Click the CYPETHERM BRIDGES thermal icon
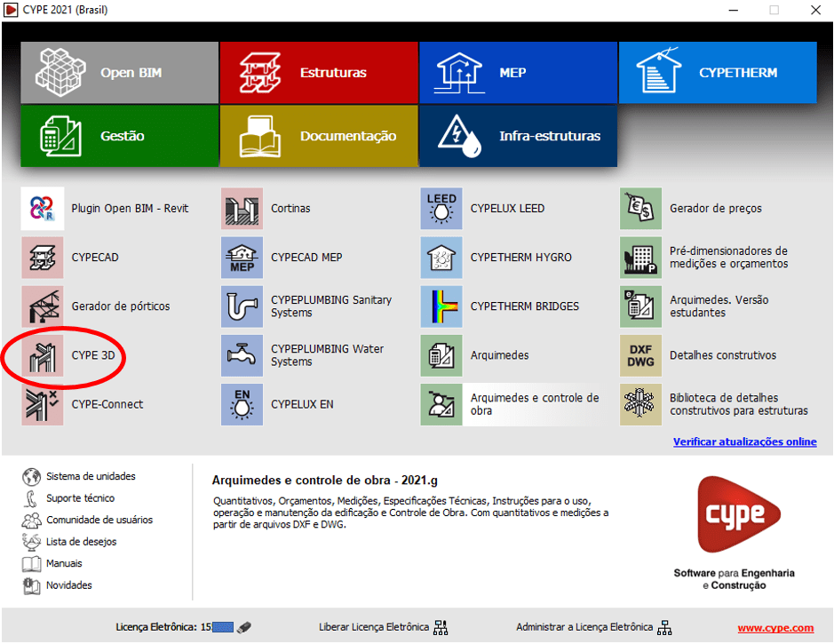This screenshot has width=834, height=644. pyautogui.click(x=441, y=306)
